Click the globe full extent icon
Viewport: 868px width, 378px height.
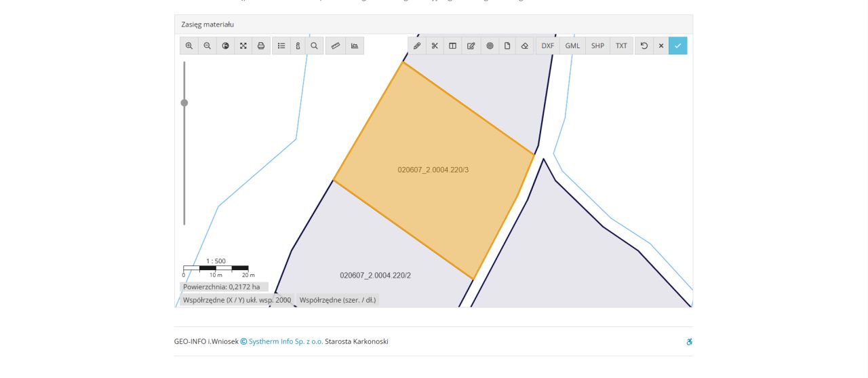pos(225,45)
